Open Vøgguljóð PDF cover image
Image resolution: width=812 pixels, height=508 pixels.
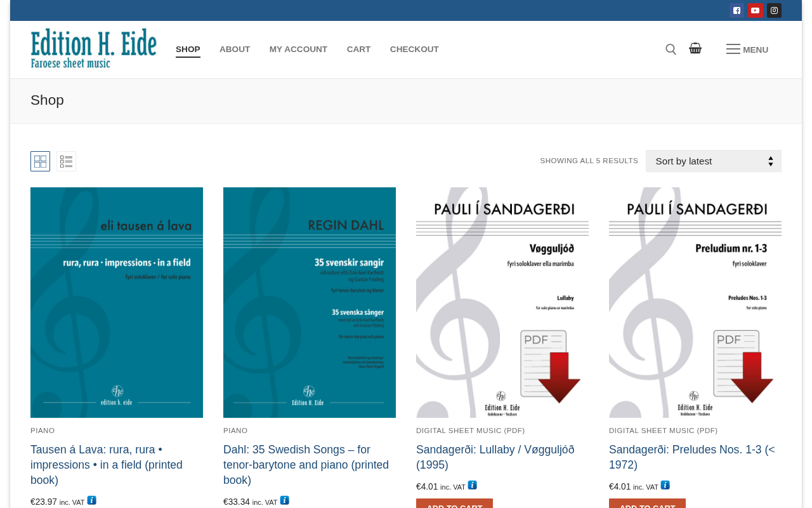[x=502, y=302]
